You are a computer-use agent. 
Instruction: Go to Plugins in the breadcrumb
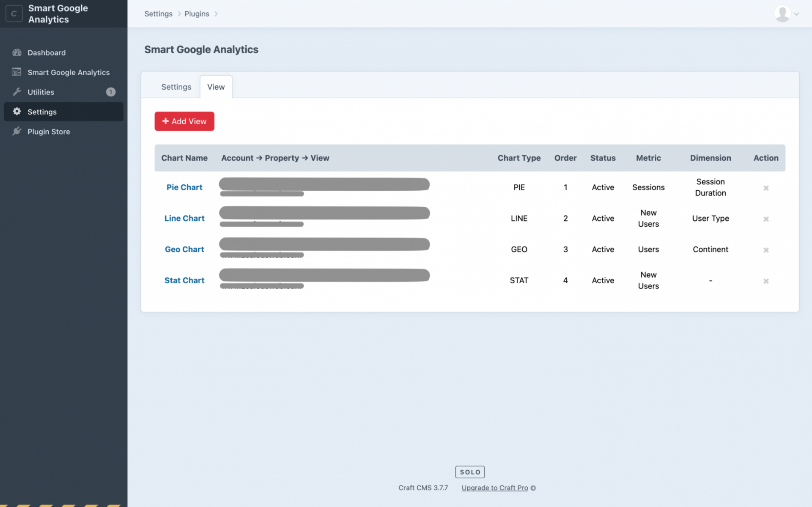[x=197, y=14]
